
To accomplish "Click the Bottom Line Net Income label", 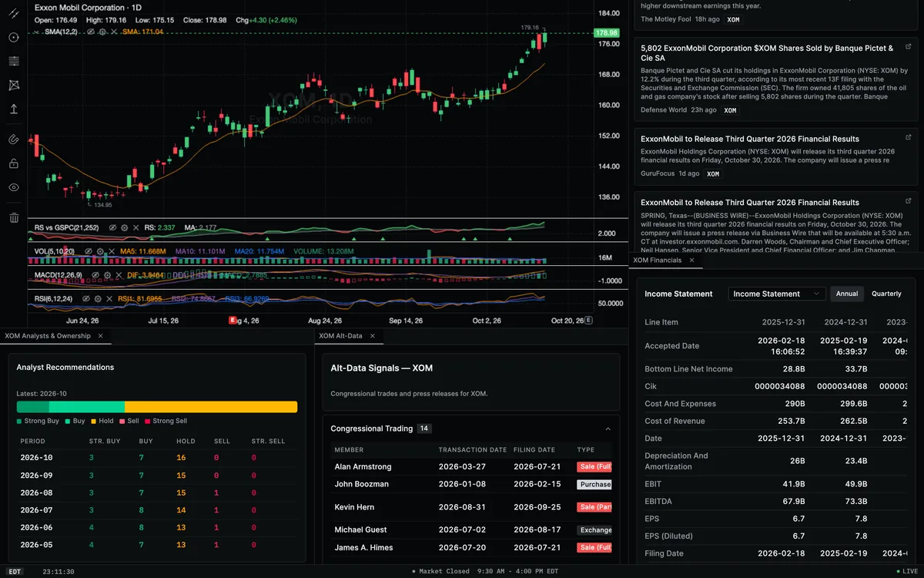I will coord(688,369).
